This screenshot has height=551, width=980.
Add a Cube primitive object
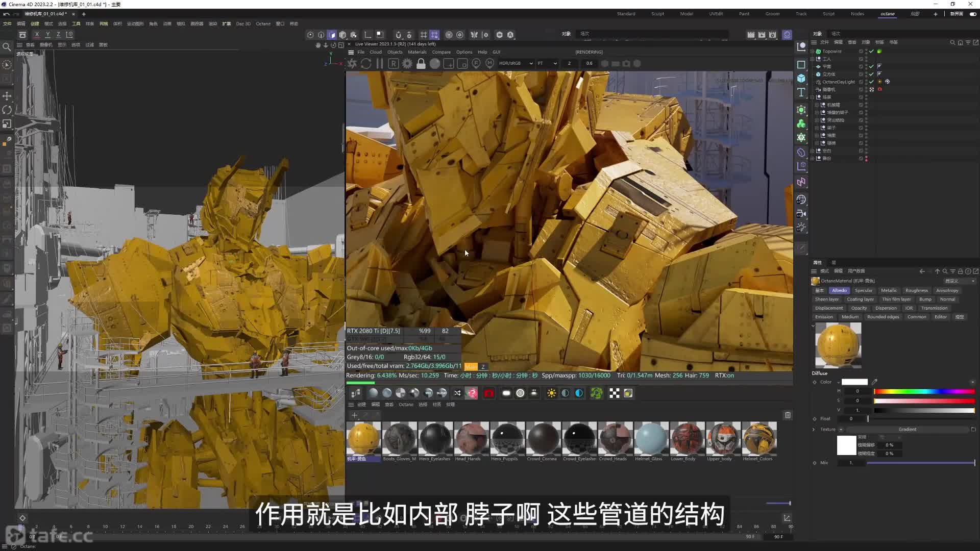pyautogui.click(x=801, y=78)
